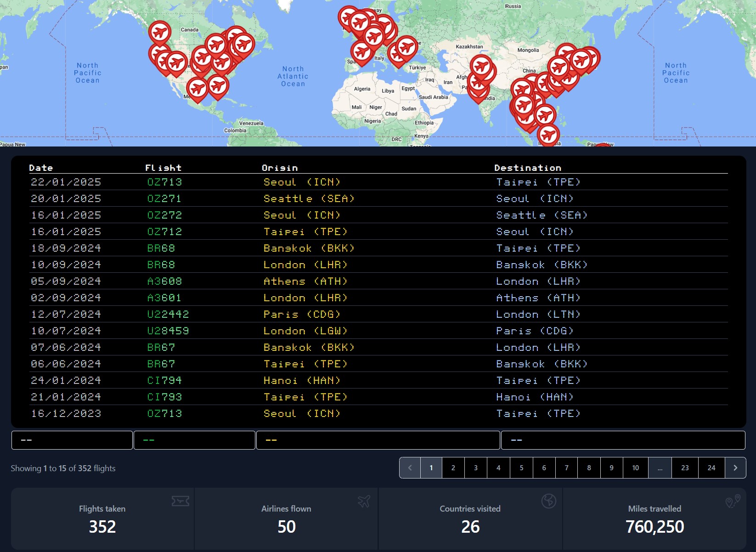756x552 pixels.
Task: Click flight number OZ272
Action: coord(164,215)
